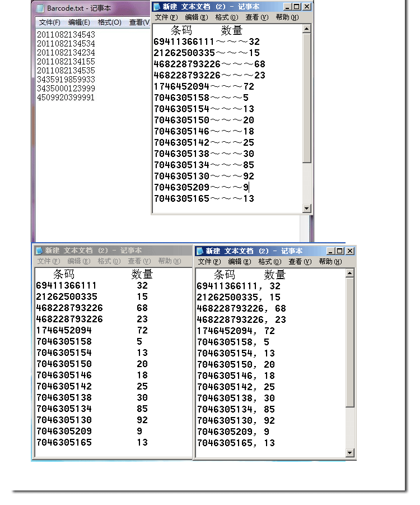The height and width of the screenshot is (505, 420).
Task: Open 编辑(E) menu in top-right Notepad window
Action: [x=197, y=17]
